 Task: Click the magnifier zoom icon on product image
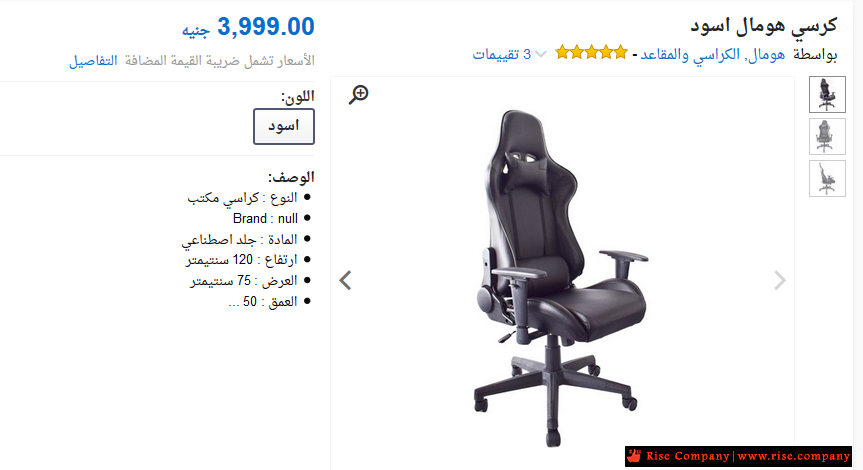point(358,95)
